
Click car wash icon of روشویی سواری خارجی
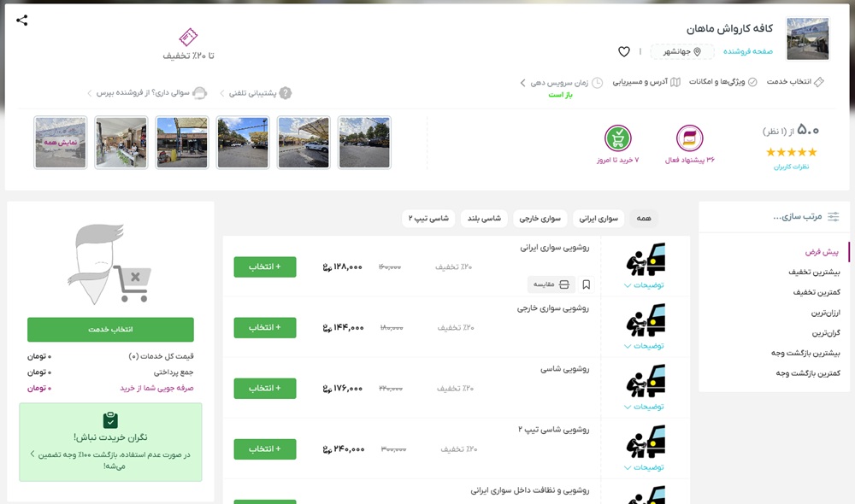click(646, 319)
